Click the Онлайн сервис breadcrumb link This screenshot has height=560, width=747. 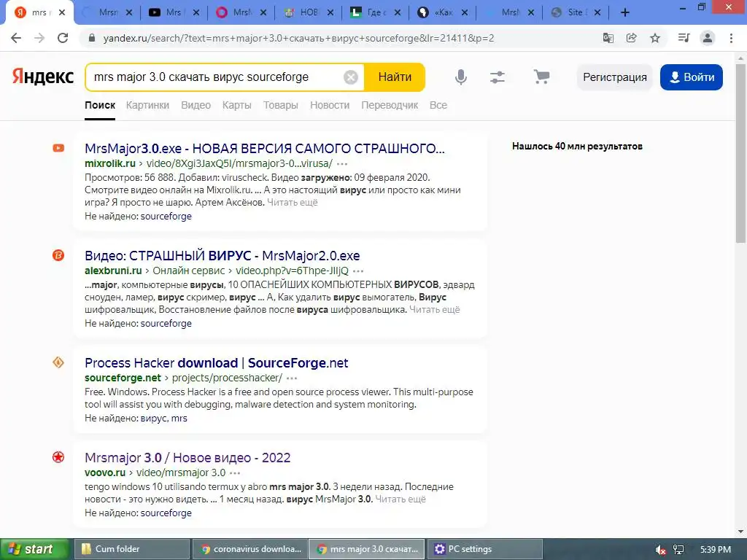point(189,271)
